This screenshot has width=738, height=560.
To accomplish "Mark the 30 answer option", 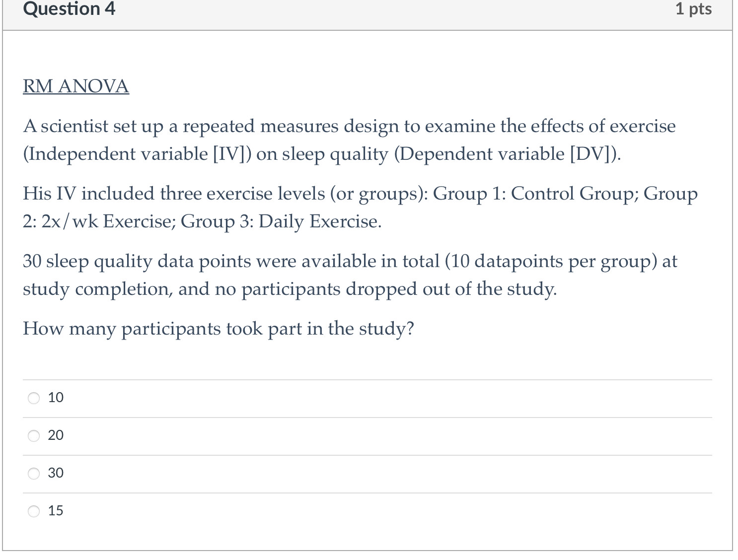I will (33, 473).
